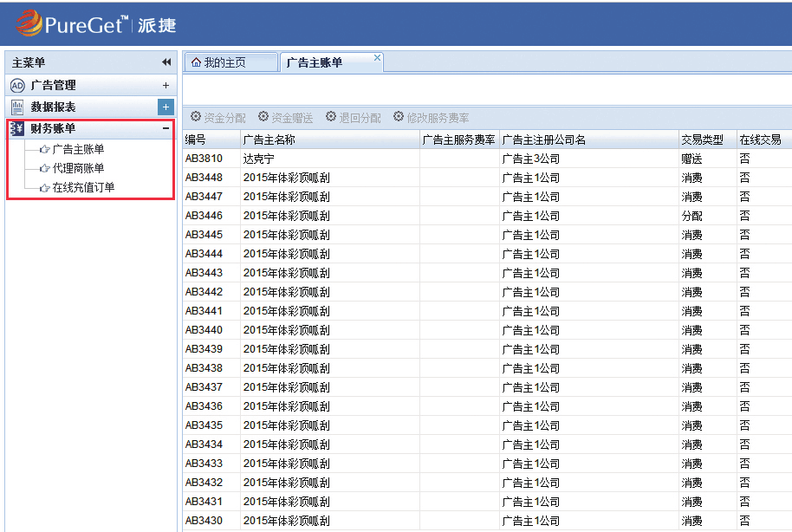792x532 pixels.
Task: Open 在线充值订单 in the sidebar tree
Action: 83,187
